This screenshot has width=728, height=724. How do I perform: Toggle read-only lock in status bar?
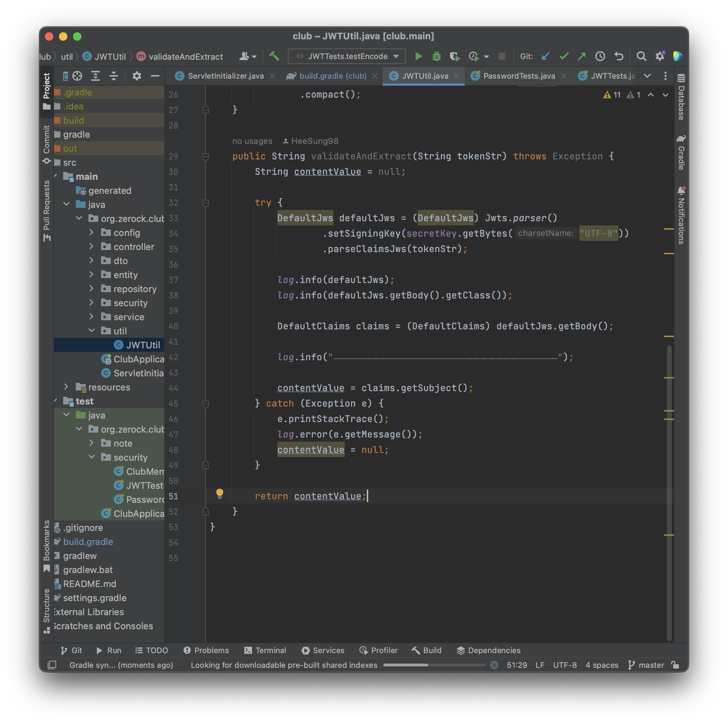click(x=675, y=665)
